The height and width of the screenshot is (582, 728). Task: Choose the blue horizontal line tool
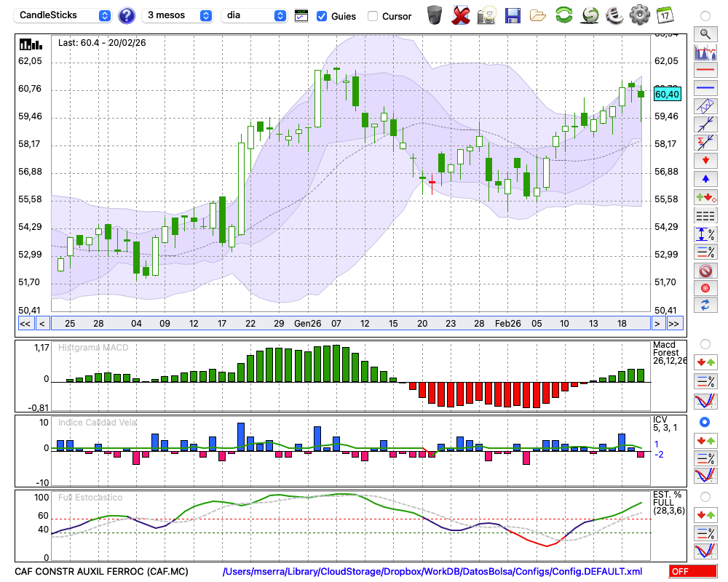click(705, 88)
